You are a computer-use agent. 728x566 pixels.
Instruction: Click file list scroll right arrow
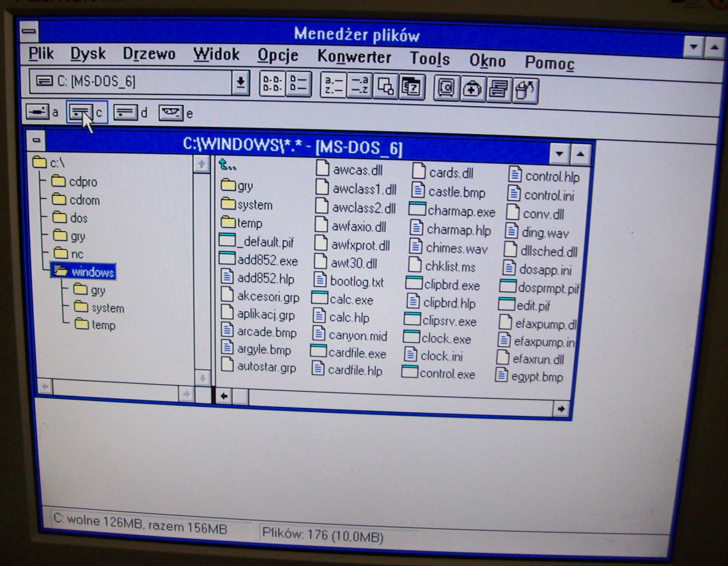(x=561, y=408)
